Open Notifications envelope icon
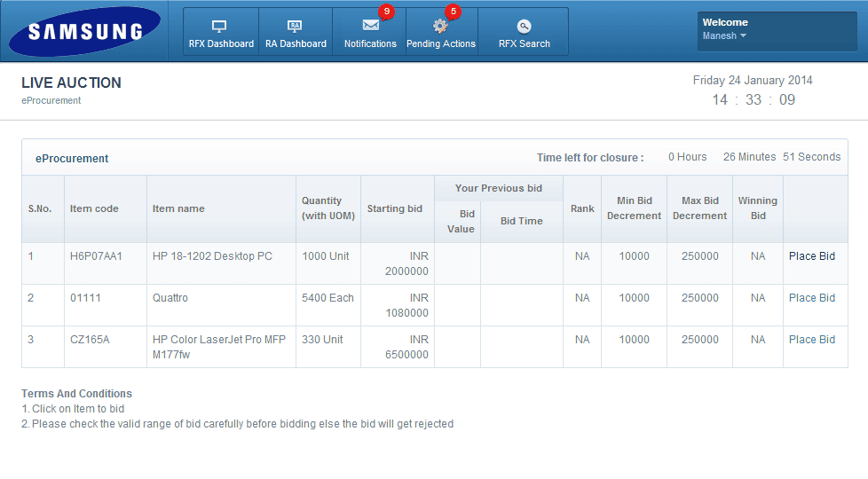868x479 pixels. [x=370, y=26]
